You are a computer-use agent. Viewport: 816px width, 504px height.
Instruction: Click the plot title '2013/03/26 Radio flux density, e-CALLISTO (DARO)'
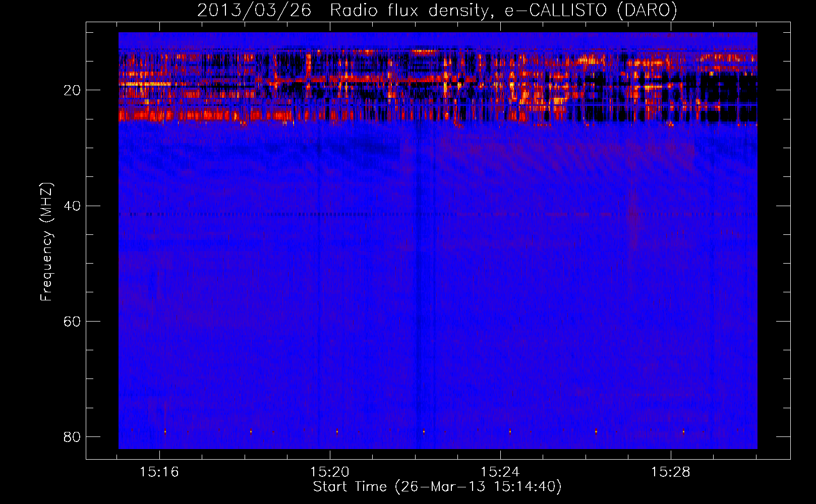tap(437, 11)
